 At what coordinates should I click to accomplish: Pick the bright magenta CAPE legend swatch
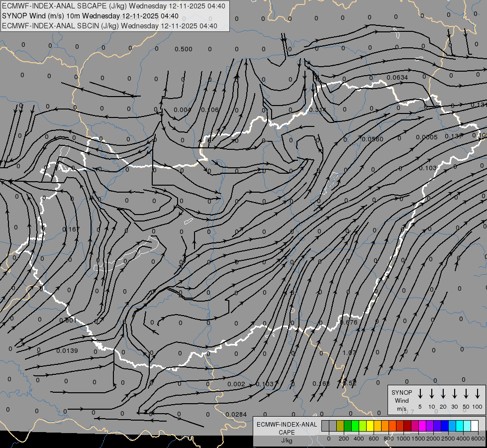click(x=422, y=426)
